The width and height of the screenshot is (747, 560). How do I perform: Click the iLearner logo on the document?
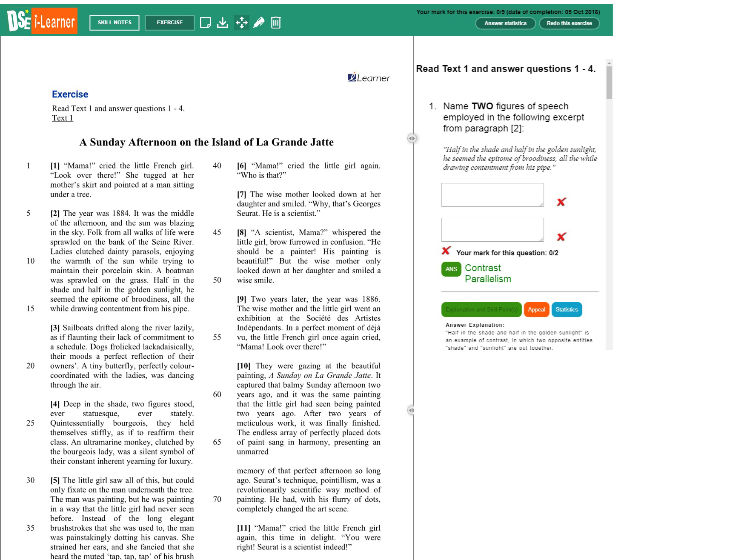tap(369, 77)
